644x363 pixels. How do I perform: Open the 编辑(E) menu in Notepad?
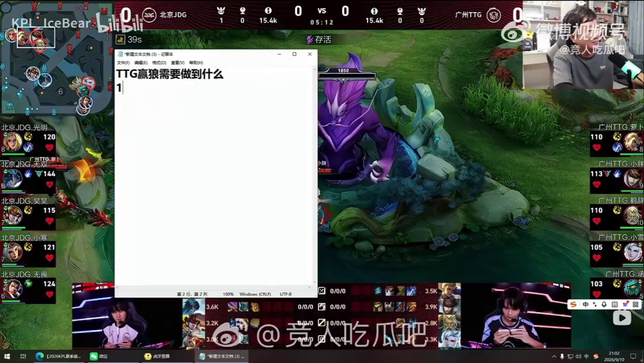(141, 63)
